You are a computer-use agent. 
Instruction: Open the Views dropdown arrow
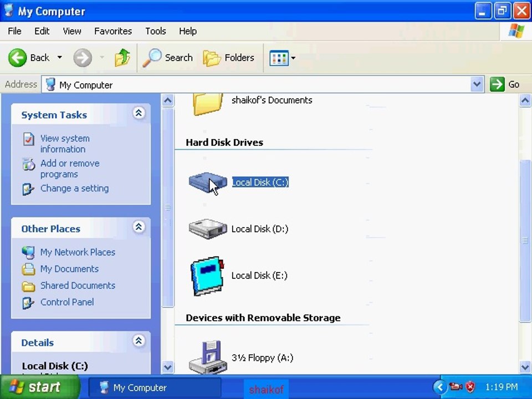click(293, 58)
